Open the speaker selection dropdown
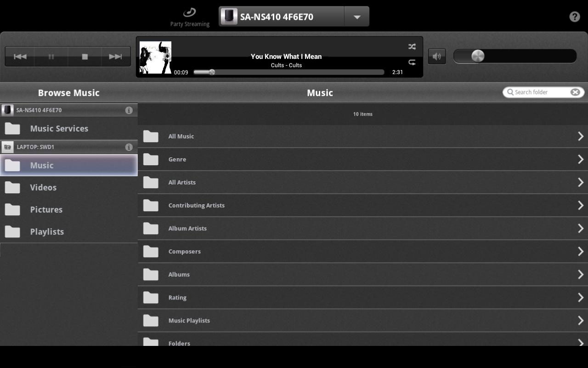Viewport: 588px width, 368px height. point(357,16)
